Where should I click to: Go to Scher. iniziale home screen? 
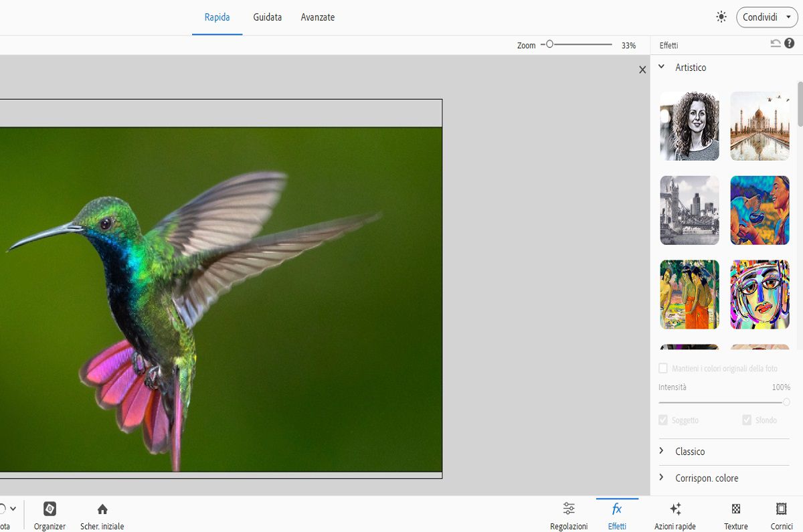102,515
